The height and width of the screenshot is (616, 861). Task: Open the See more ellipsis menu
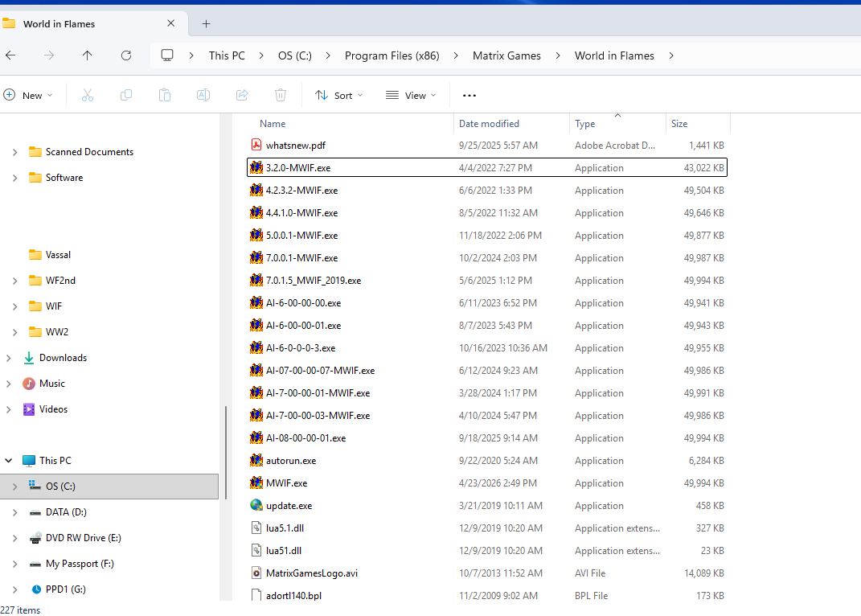[469, 96]
